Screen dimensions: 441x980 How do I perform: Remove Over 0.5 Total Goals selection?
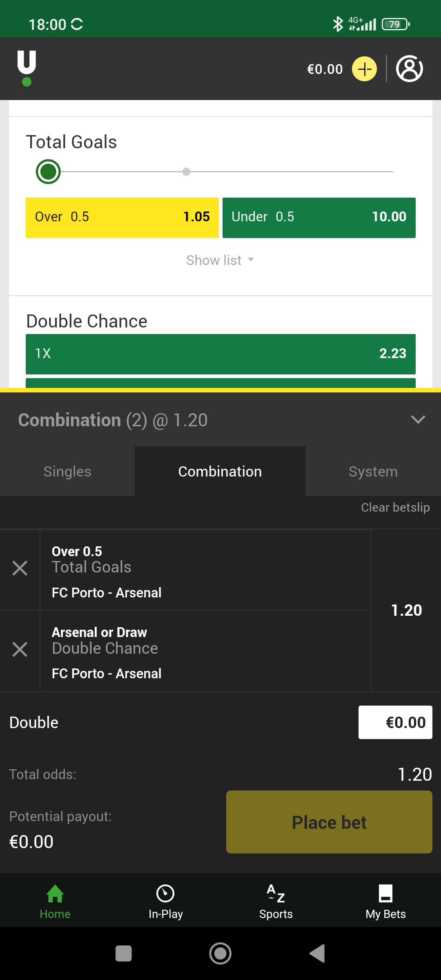[x=20, y=568]
